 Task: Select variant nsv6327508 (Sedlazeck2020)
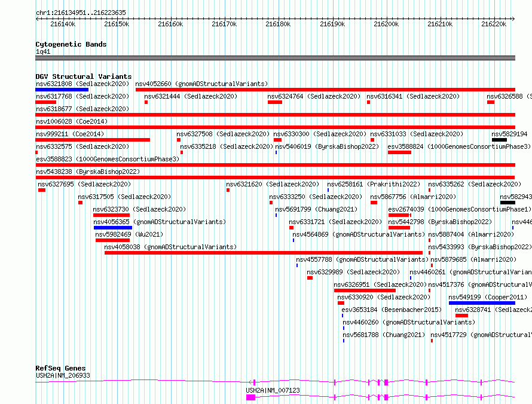pyautogui.click(x=223, y=134)
